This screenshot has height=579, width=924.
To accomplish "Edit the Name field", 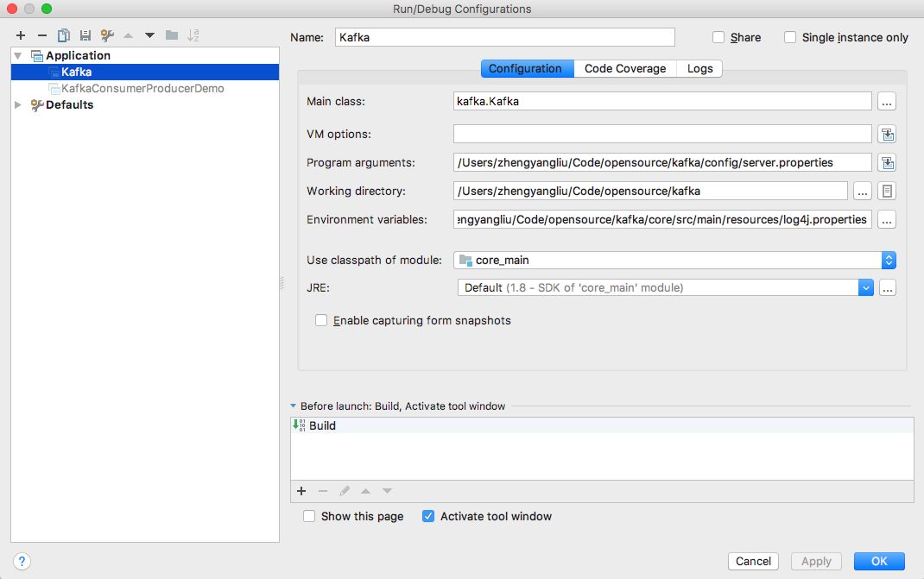I will 505,38.
